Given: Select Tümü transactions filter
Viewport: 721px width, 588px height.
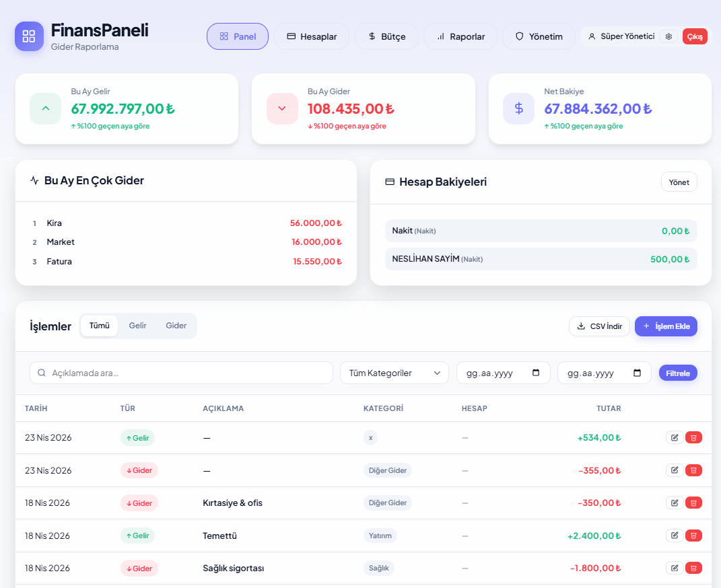Looking at the screenshot, I should [99, 326].
